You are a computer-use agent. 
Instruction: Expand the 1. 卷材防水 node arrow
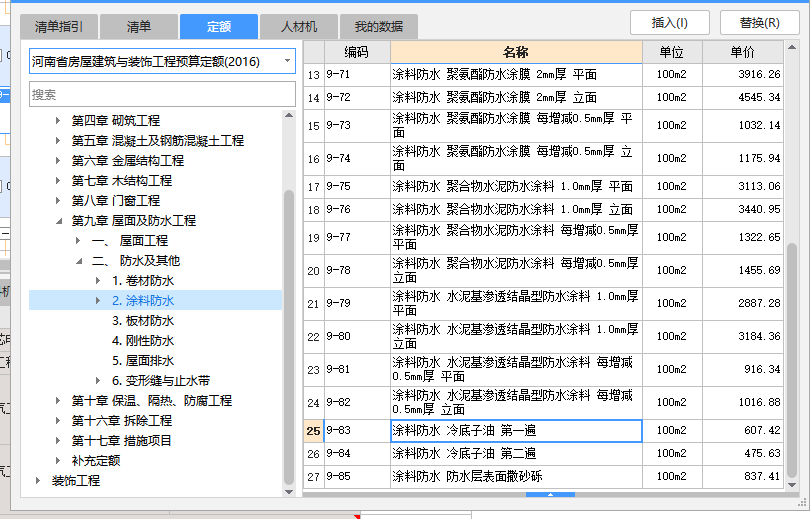click(98, 281)
